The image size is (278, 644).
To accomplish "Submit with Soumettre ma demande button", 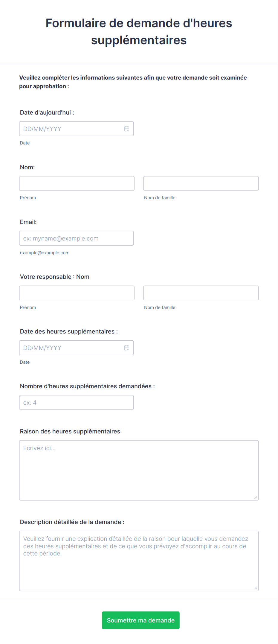I will tap(141, 620).
